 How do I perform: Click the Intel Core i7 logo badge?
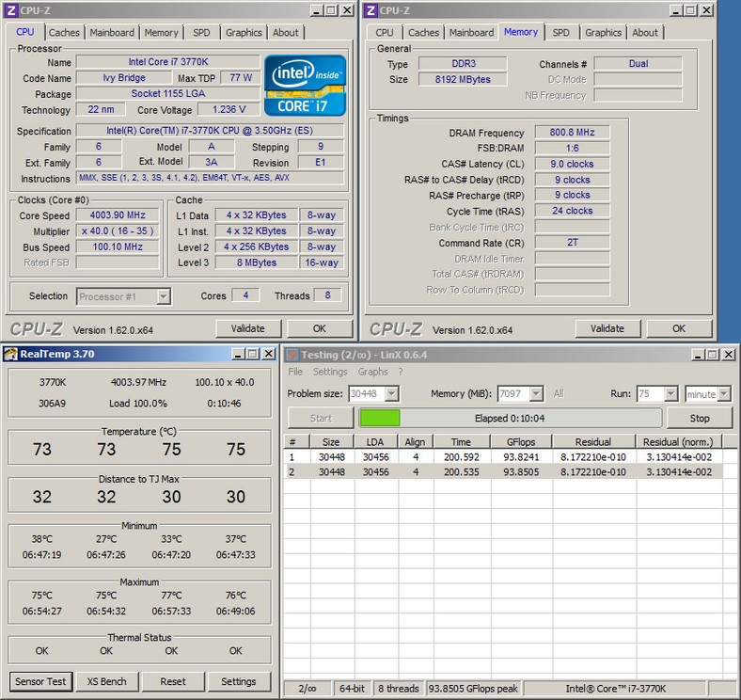pos(304,84)
